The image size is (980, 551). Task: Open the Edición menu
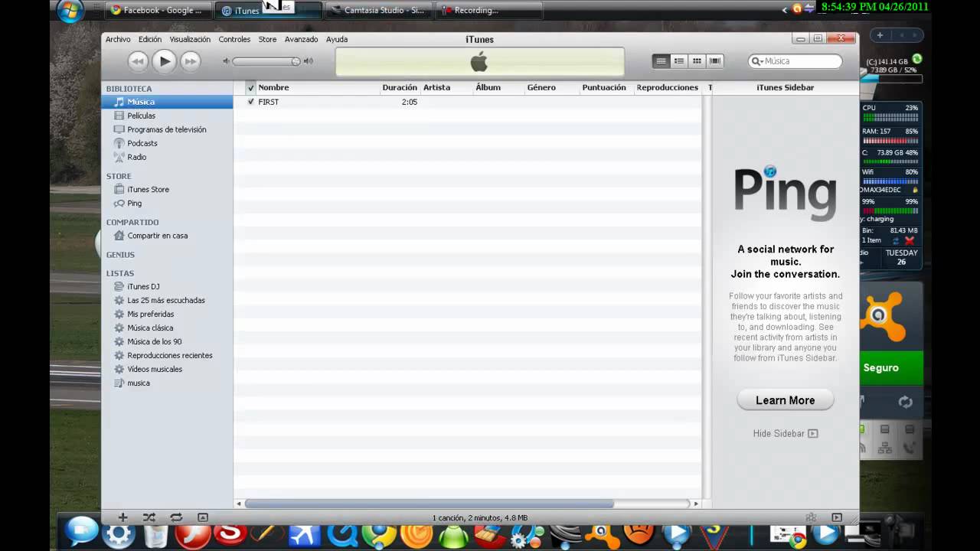pos(150,39)
